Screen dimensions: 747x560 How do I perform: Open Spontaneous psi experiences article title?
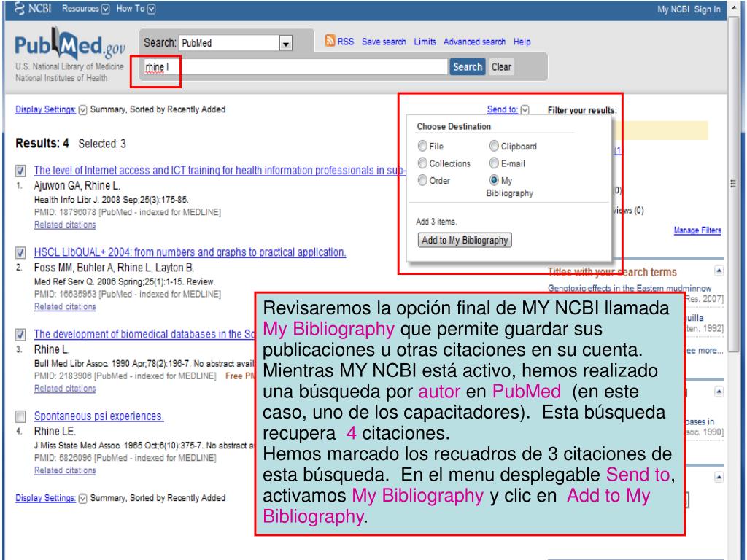click(98, 416)
